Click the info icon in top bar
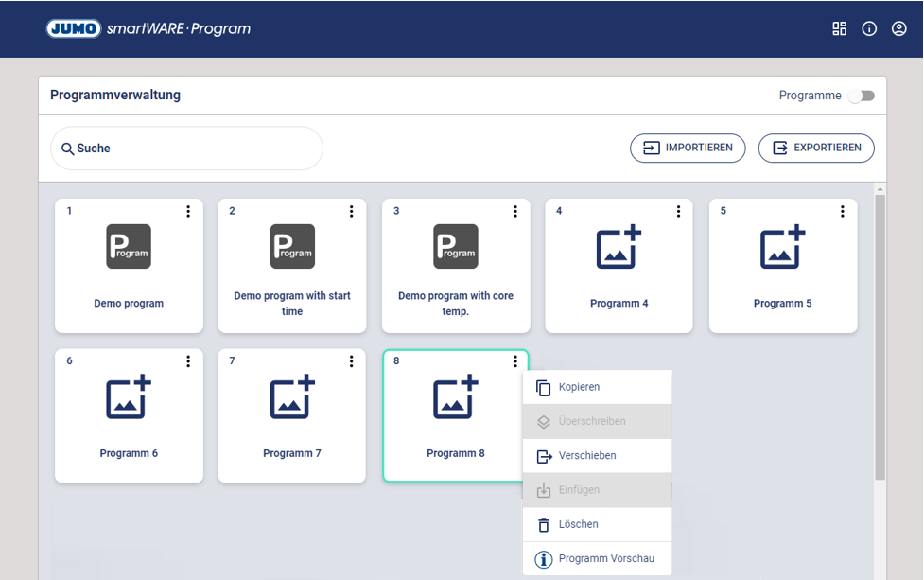The image size is (924, 580). pyautogui.click(x=869, y=28)
